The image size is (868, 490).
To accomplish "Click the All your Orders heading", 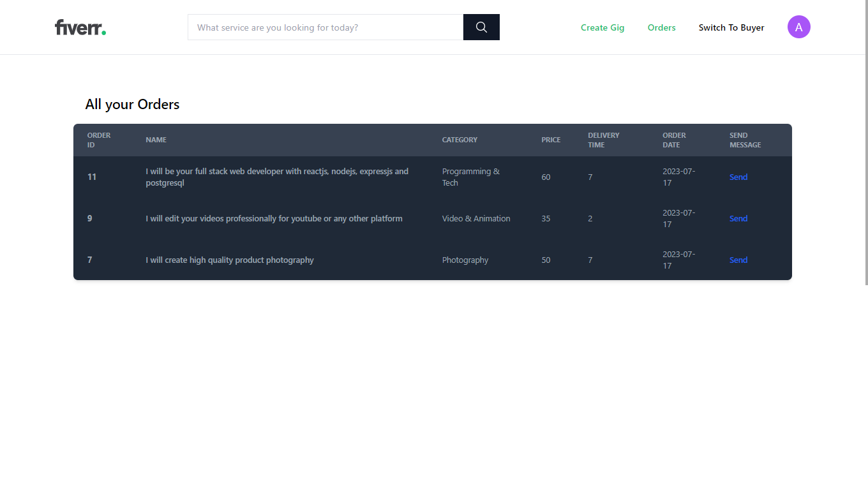I will pyautogui.click(x=132, y=104).
